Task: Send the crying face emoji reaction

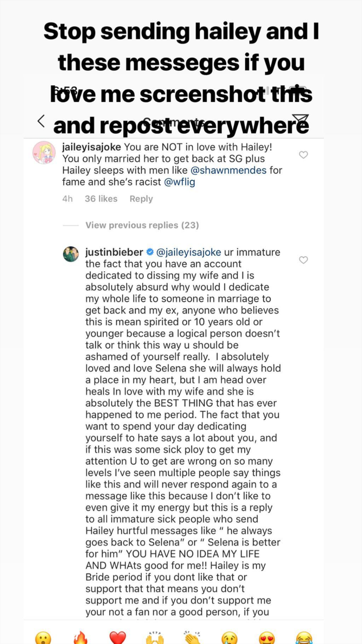Action: coord(229,638)
